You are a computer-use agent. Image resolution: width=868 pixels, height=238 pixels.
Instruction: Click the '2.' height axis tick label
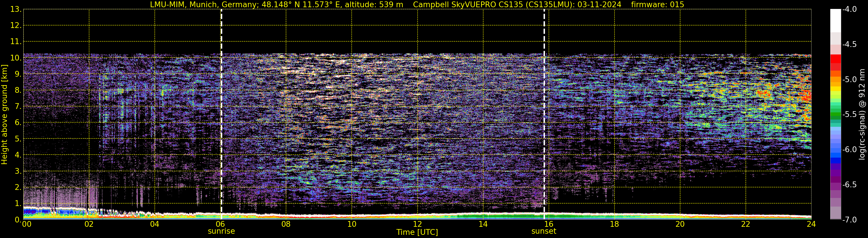click(x=18, y=188)
